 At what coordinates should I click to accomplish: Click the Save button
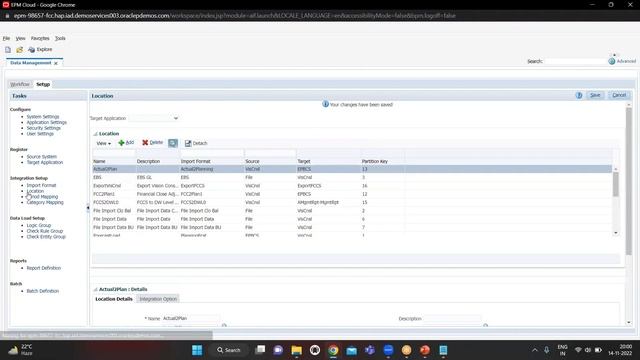[595, 95]
